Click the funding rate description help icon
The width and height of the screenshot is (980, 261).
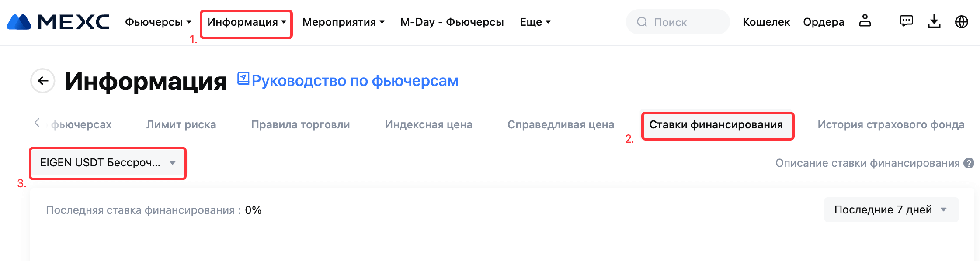969,163
